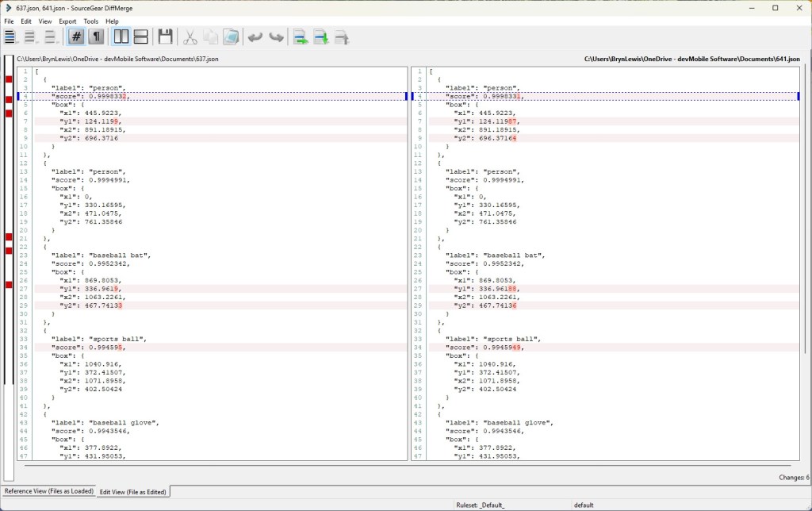Open the File menu
812x511 pixels.
[x=9, y=21]
